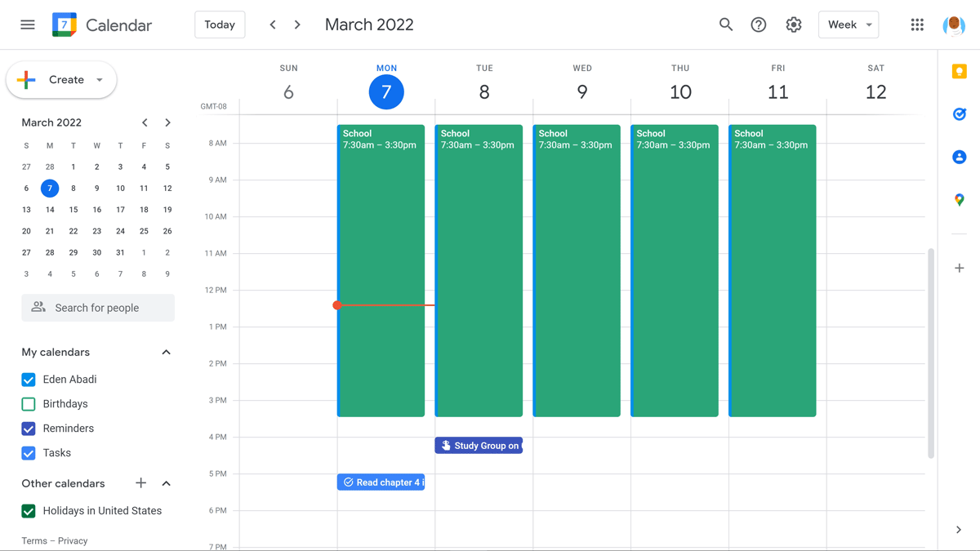The width and height of the screenshot is (980, 551).
Task: Disable Holidays in United States calendar
Action: coord(28,510)
